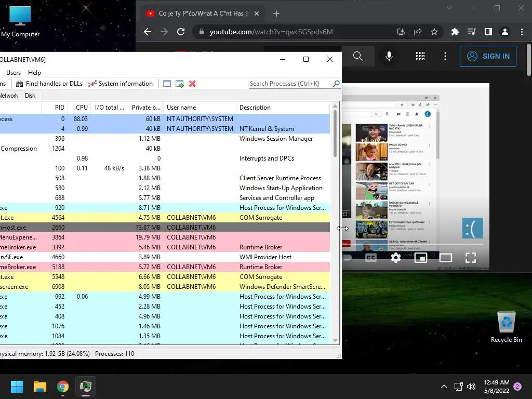Viewport: 532px width, 399px height.
Task: Enable miniplayer in video player
Action: point(421,258)
